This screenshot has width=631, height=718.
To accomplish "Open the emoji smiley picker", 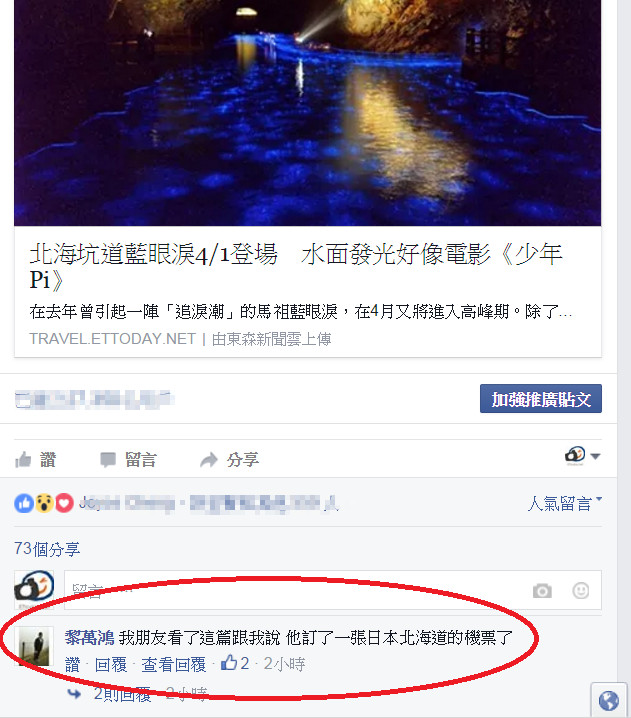I will pyautogui.click(x=581, y=590).
